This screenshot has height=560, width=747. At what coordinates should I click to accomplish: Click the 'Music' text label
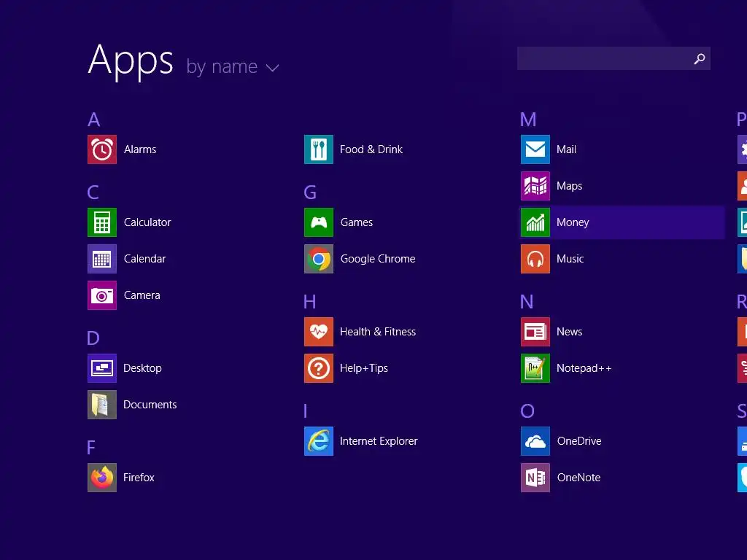(570, 259)
